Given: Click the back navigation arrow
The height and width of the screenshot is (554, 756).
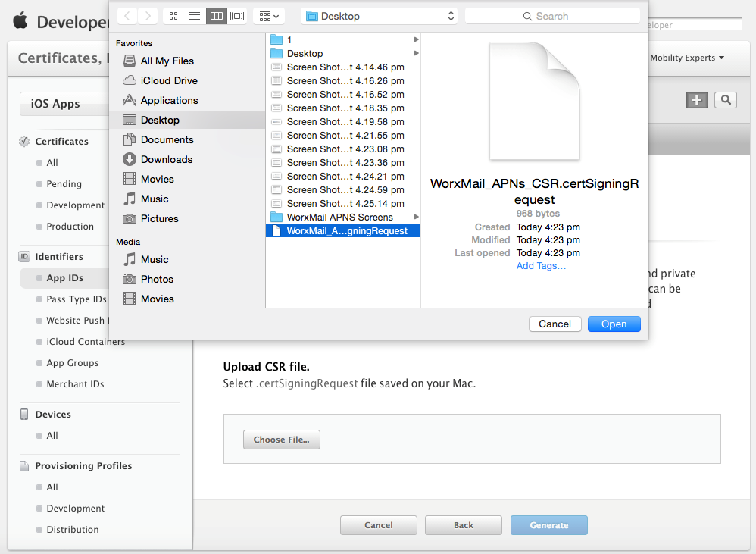Looking at the screenshot, I should (x=126, y=16).
